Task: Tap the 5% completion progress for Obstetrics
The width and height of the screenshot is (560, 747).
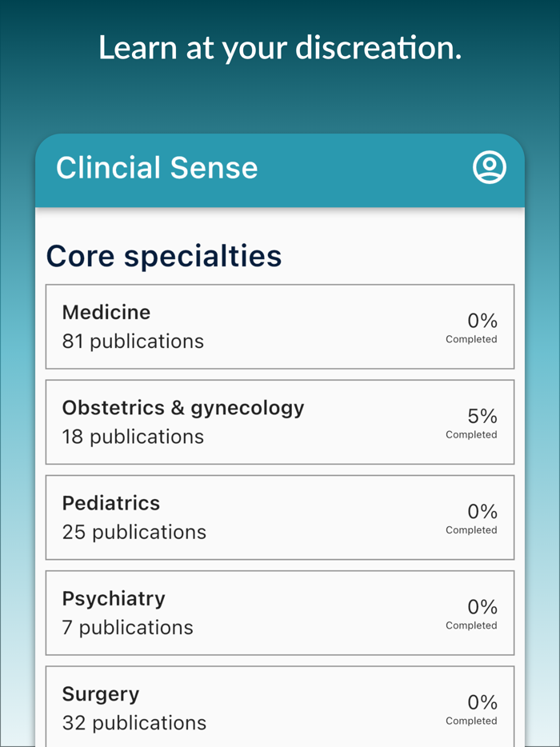Action: pyautogui.click(x=482, y=416)
